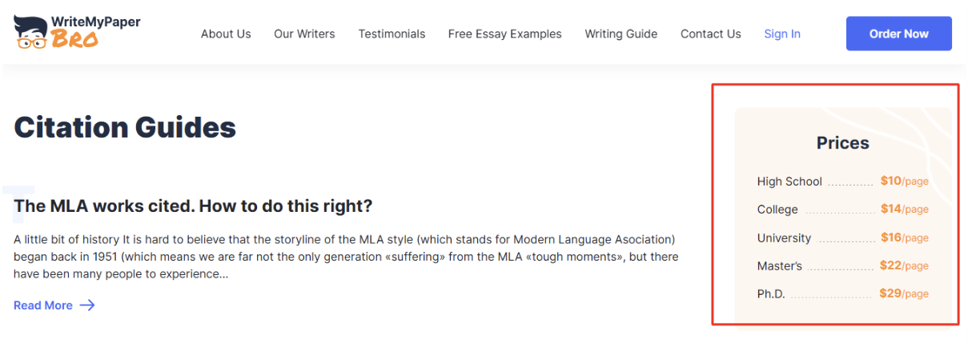
Task: Select Free Essay Examples in navigation
Action: [x=504, y=34]
